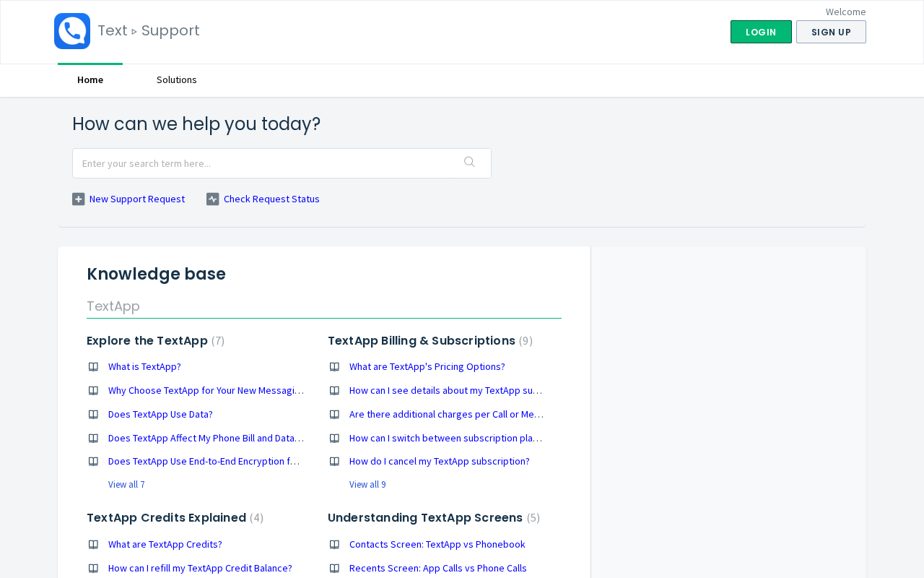The image size is (924, 578).
Task: Click the TextApp phone logo icon
Action: pyautogui.click(x=72, y=31)
